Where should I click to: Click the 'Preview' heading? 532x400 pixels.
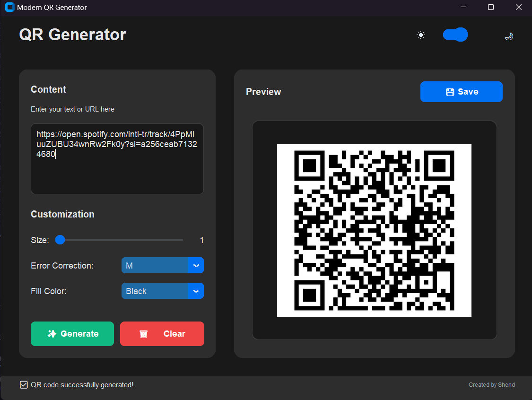[263, 92]
